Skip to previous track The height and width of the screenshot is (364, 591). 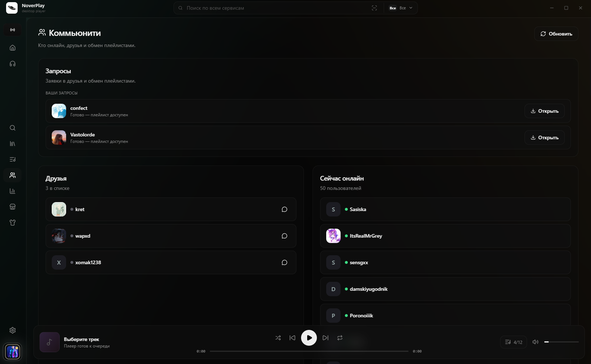click(x=292, y=338)
